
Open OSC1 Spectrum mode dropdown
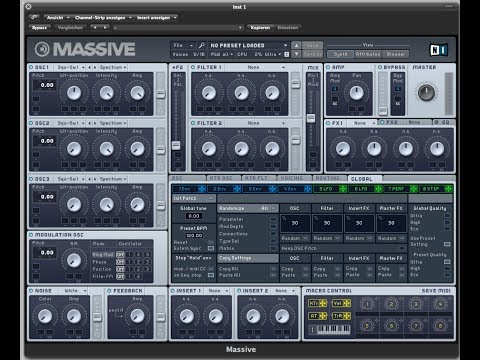point(113,67)
